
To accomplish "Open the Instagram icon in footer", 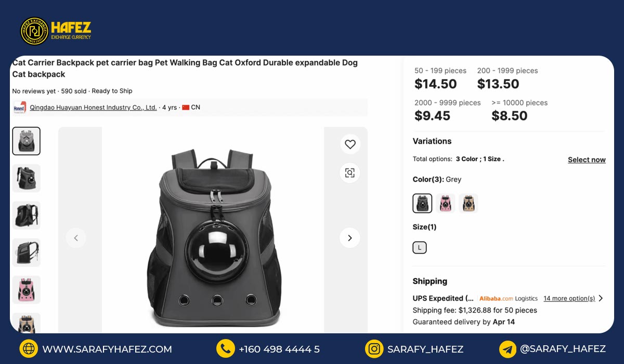I will [x=374, y=349].
